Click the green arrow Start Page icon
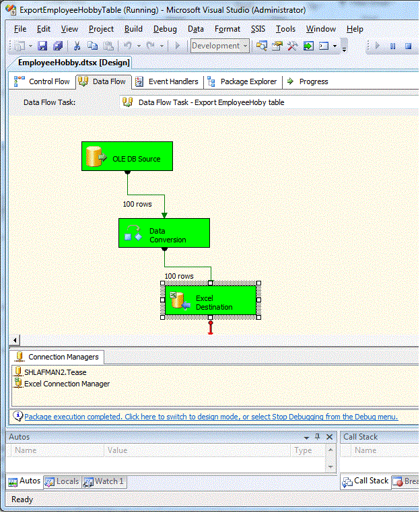The height and width of the screenshot is (515, 420). pos(308,46)
